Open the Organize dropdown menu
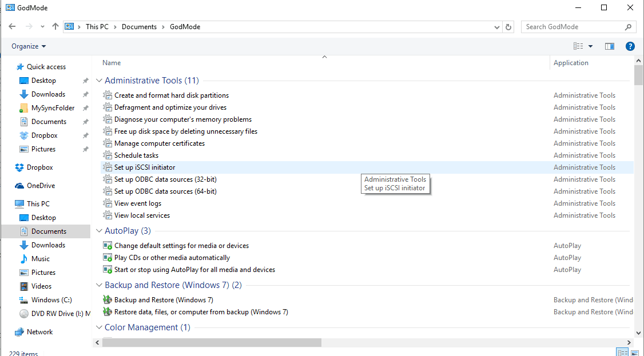The image size is (644, 356). [x=29, y=46]
